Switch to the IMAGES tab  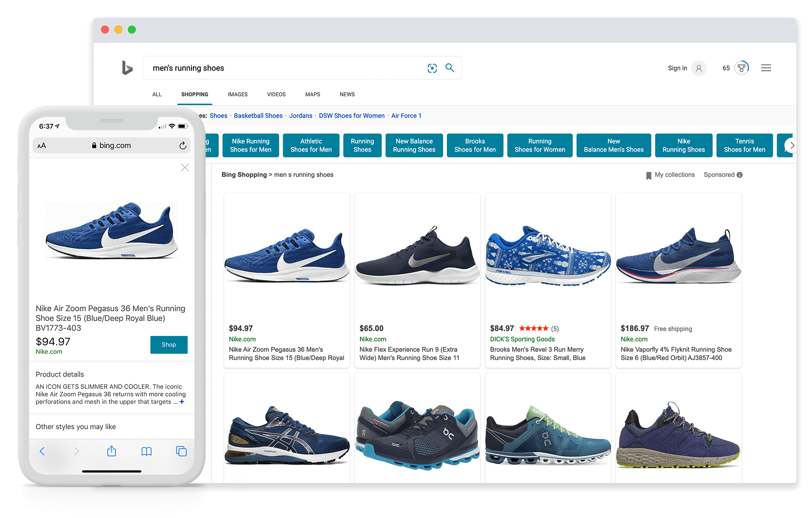click(x=238, y=94)
